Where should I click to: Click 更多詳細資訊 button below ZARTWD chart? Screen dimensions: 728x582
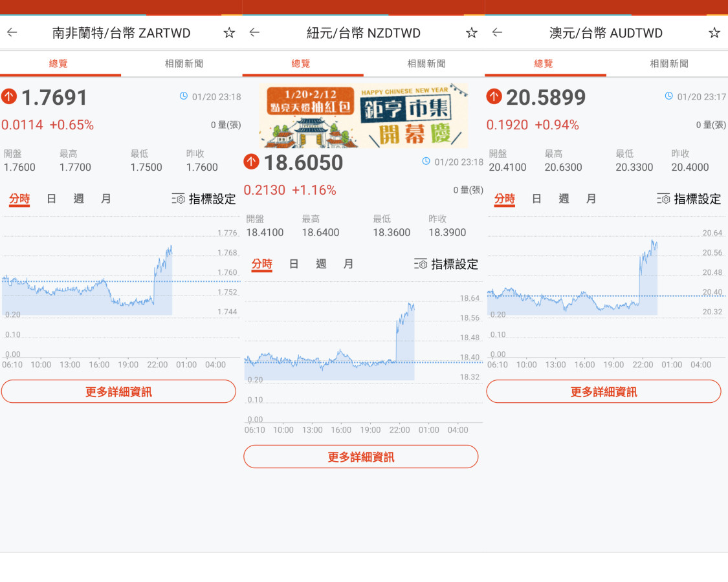[118, 392]
